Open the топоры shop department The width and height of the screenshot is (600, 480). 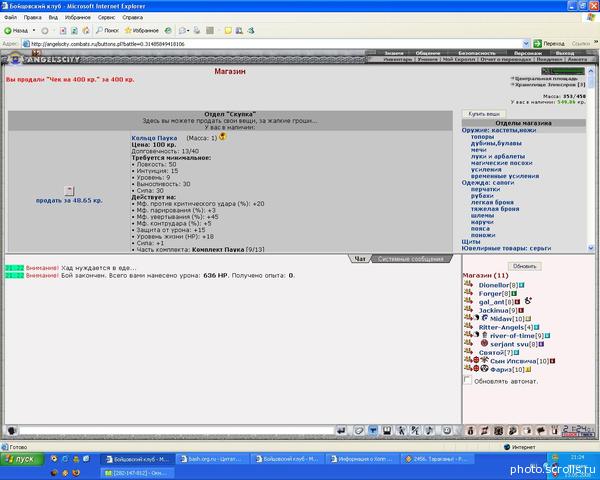pos(483,137)
